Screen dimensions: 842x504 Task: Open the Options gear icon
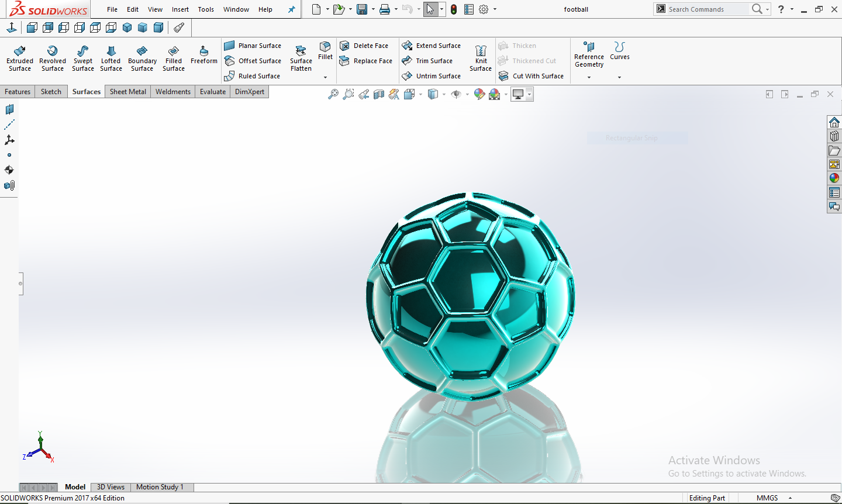point(484,9)
